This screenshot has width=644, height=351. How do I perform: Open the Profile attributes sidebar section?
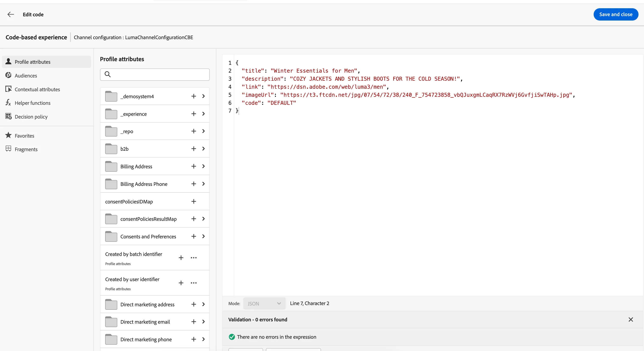[47, 62]
